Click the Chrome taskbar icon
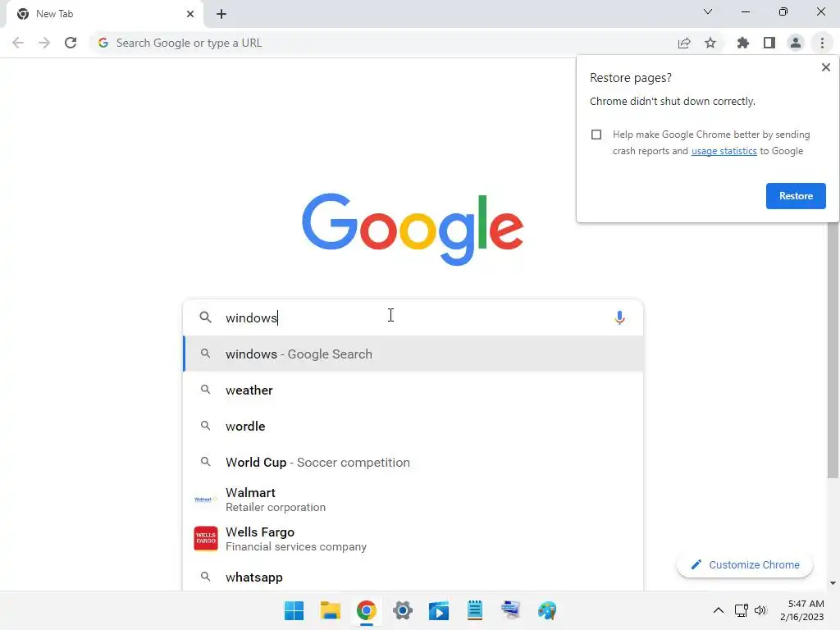The width and height of the screenshot is (840, 630). 367,610
